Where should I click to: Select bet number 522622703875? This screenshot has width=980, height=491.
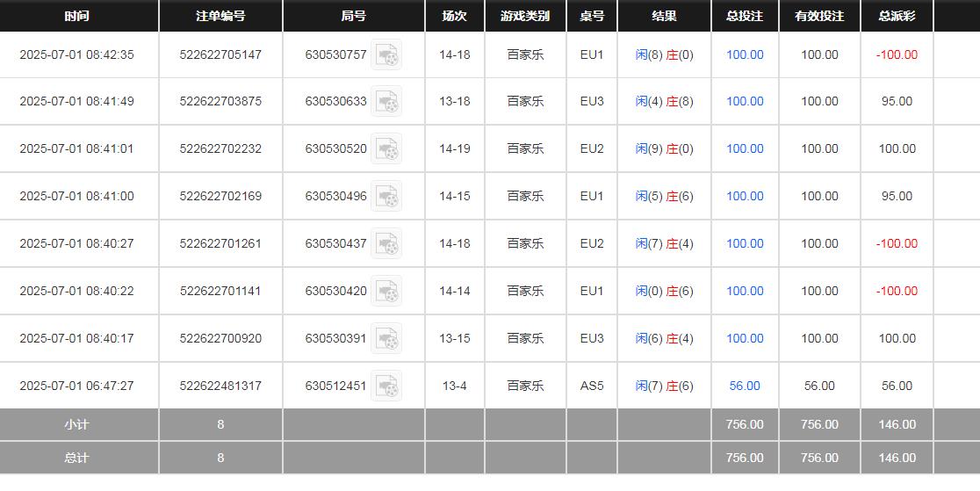(220, 101)
